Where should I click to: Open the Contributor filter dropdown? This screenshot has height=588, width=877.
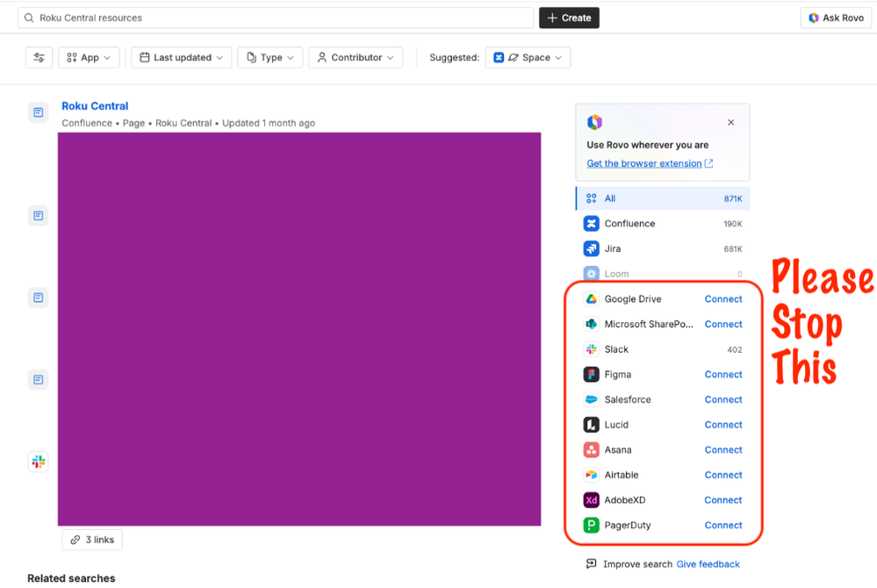356,58
